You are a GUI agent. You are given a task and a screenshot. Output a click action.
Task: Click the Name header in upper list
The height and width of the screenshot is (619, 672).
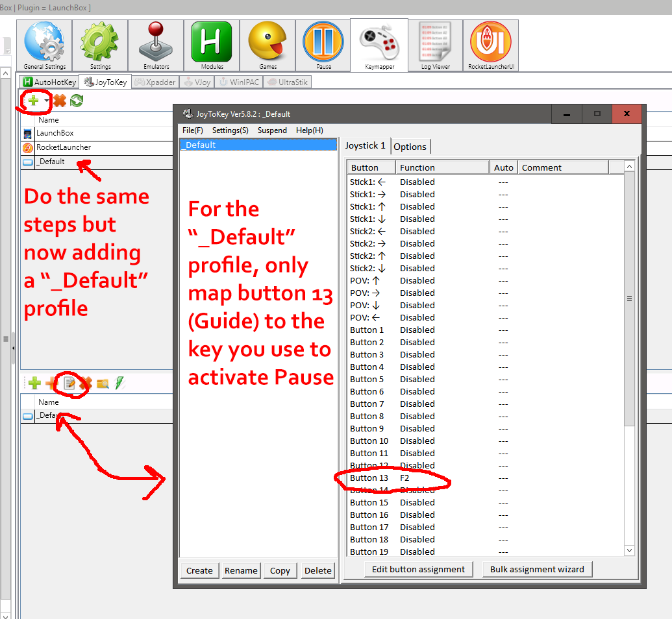point(49,120)
